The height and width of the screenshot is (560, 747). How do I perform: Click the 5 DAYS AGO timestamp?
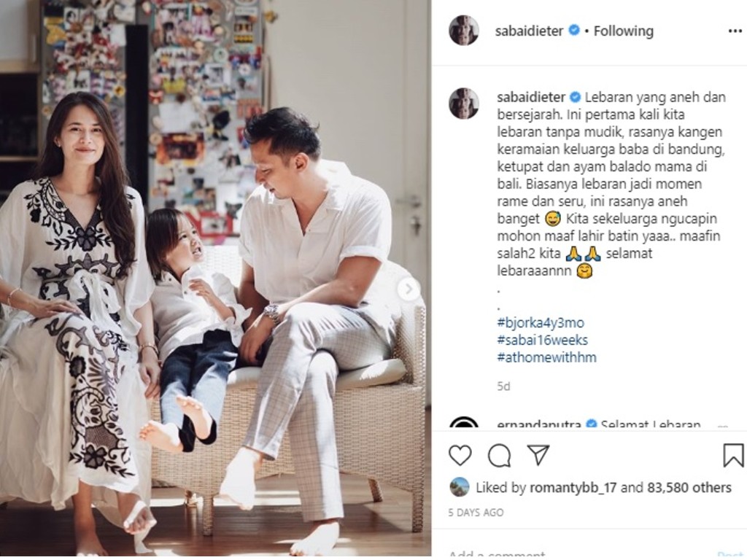(x=476, y=513)
